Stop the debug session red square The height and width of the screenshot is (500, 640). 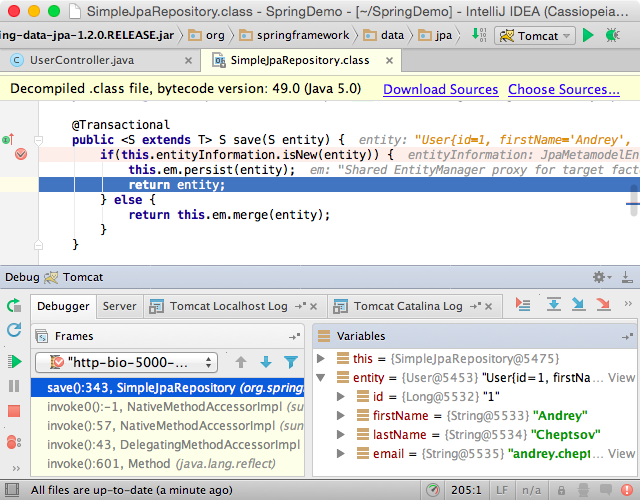coord(14,411)
